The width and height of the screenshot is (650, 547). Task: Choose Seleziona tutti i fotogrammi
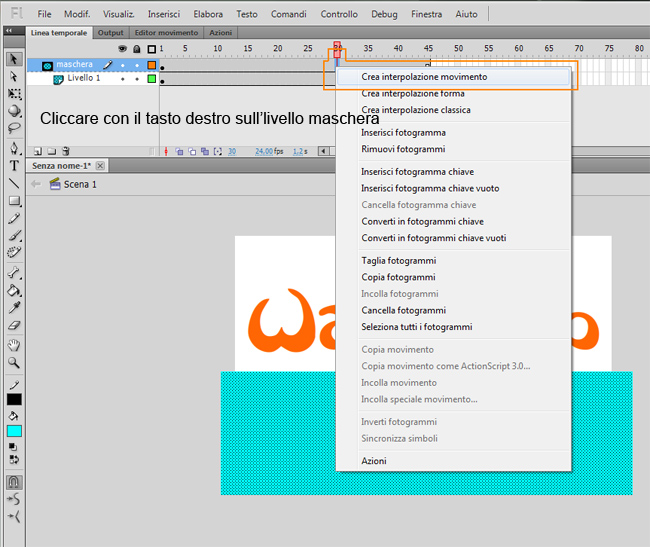point(453,327)
